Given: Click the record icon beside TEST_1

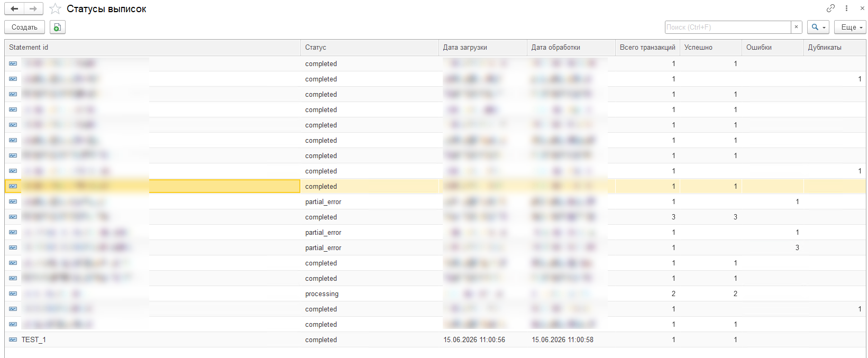Looking at the screenshot, I should tap(13, 339).
